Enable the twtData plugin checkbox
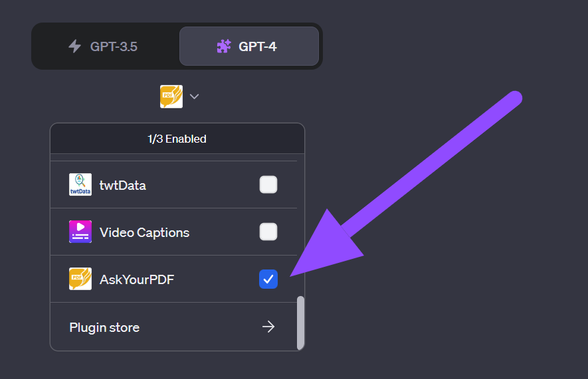Screen dimensions: 588x379 click(x=268, y=185)
